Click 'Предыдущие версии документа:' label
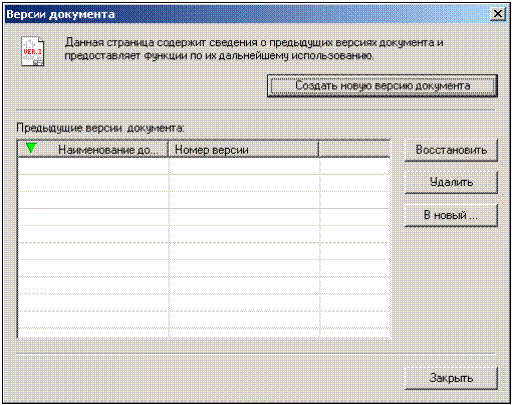Image resolution: width=512 pixels, height=405 pixels. coord(100,128)
